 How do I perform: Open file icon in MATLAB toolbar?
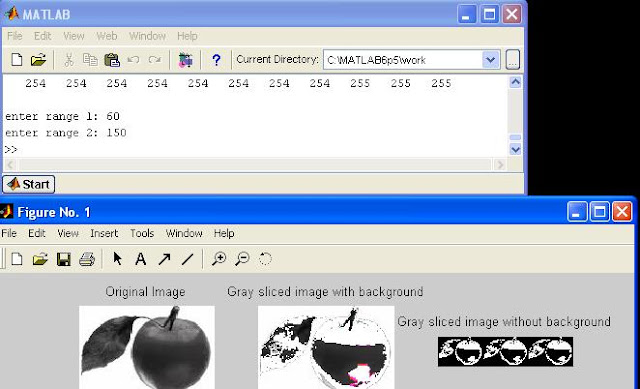pyautogui.click(x=38, y=60)
